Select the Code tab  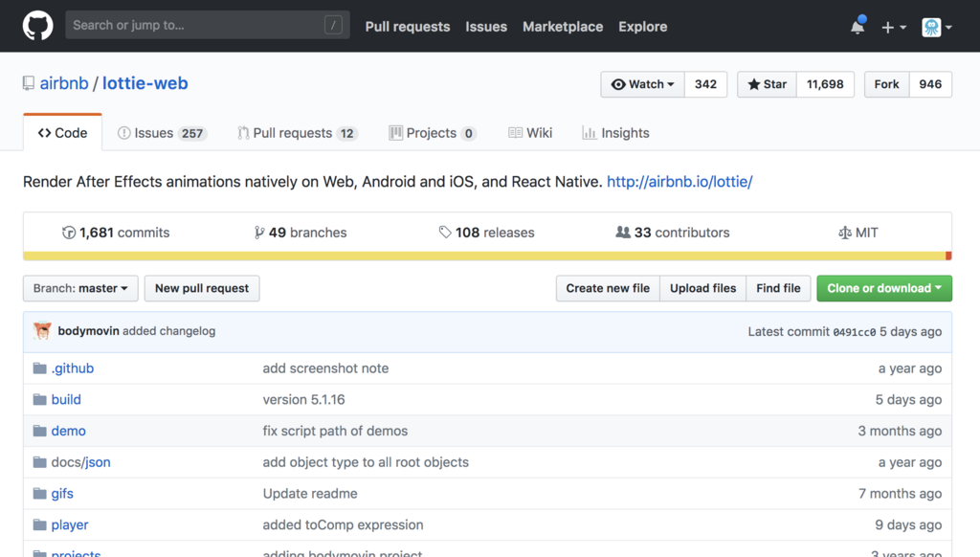[x=62, y=132]
